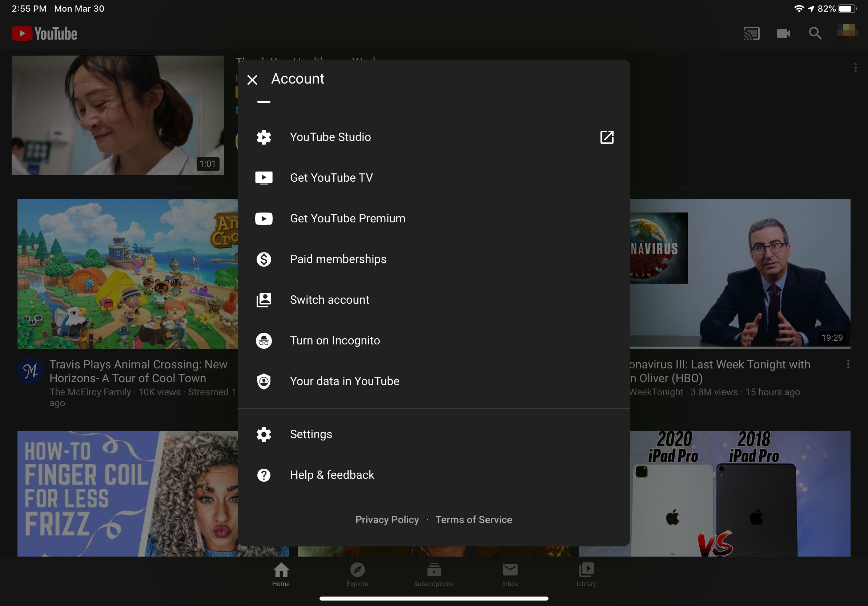Open the Last Week Tonight video title
The height and width of the screenshot is (606, 868).
click(x=720, y=371)
